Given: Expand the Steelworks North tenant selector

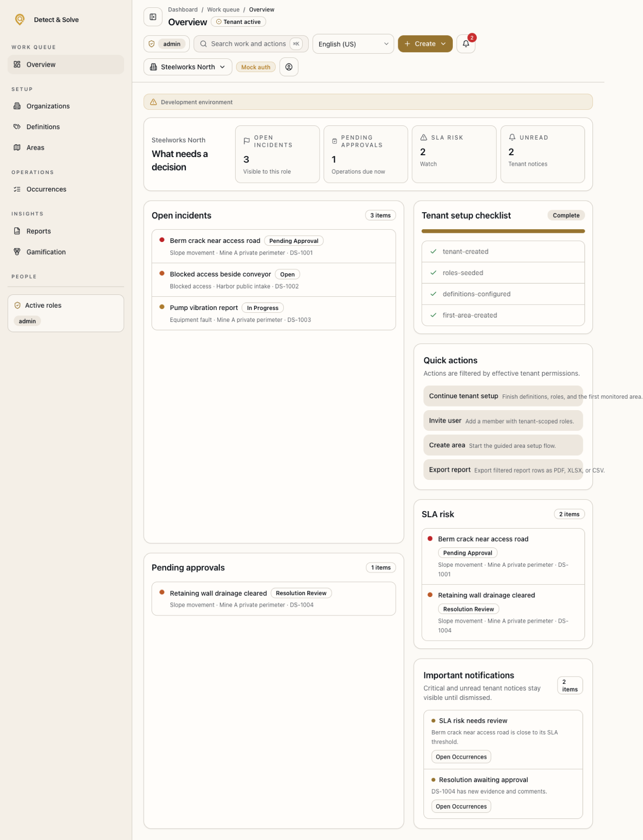Looking at the screenshot, I should pos(188,67).
